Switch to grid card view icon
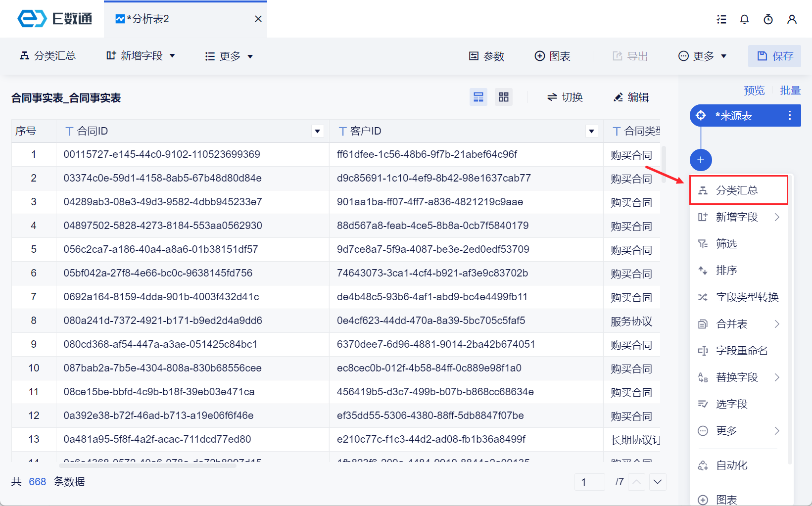 point(504,97)
